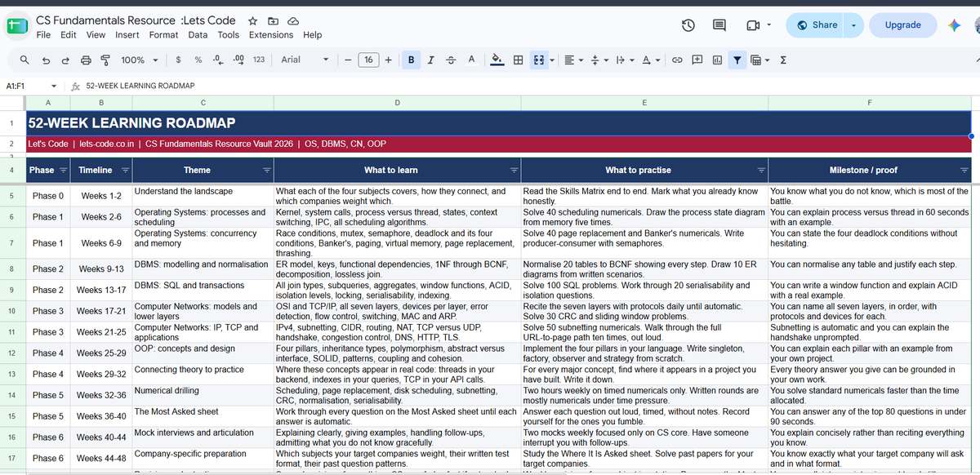
Task: Open the Arial font dropdown
Action: pos(305,60)
